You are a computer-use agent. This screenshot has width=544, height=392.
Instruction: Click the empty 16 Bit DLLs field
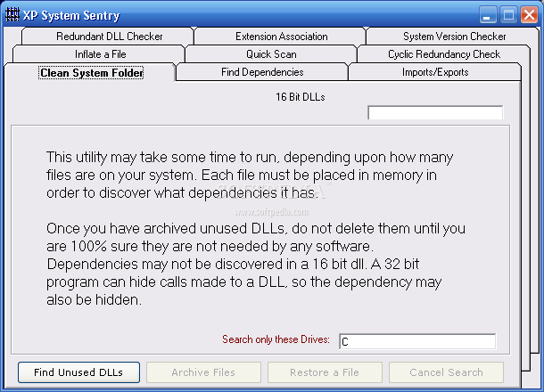[x=435, y=112]
